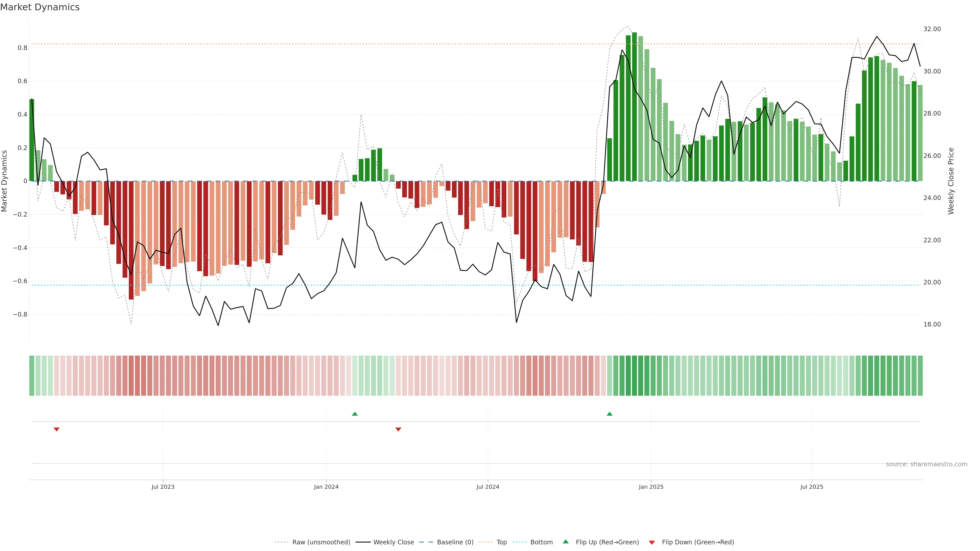The image size is (980, 551).
Task: Click the Raw (unsmoothed) legend dashed sample
Action: 281,542
